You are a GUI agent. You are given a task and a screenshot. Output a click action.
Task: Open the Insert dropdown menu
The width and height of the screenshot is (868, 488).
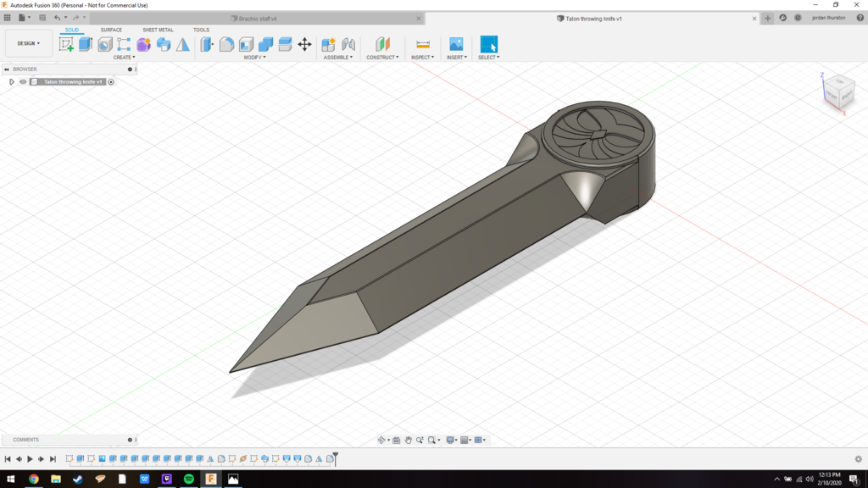(457, 57)
